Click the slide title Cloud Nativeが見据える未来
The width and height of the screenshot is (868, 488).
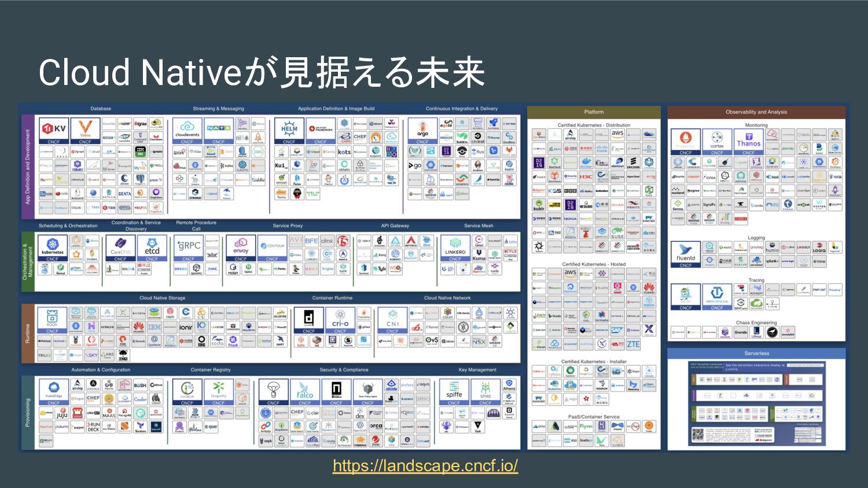click(262, 73)
